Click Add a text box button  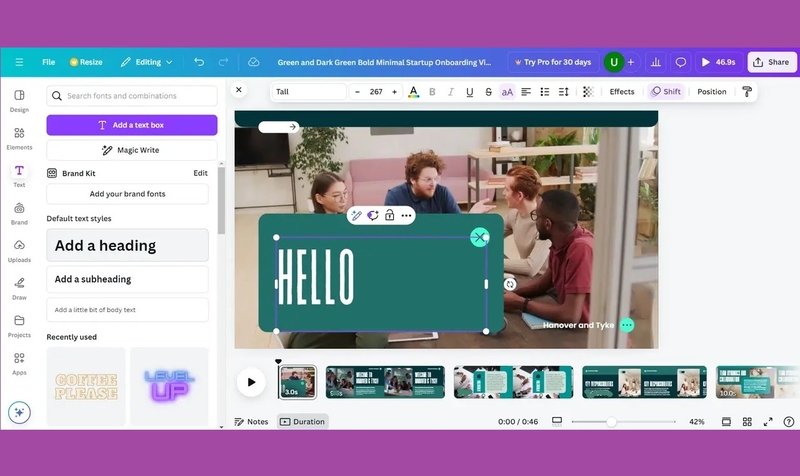click(132, 125)
